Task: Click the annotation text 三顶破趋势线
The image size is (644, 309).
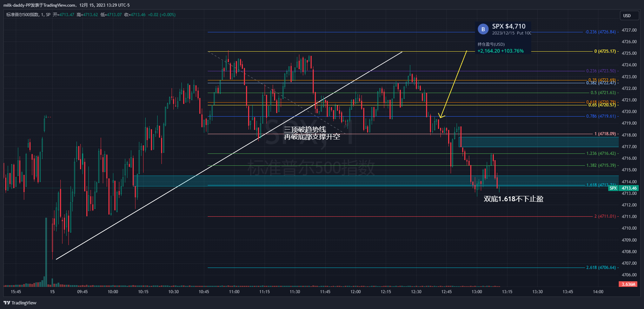Action: click(x=305, y=130)
